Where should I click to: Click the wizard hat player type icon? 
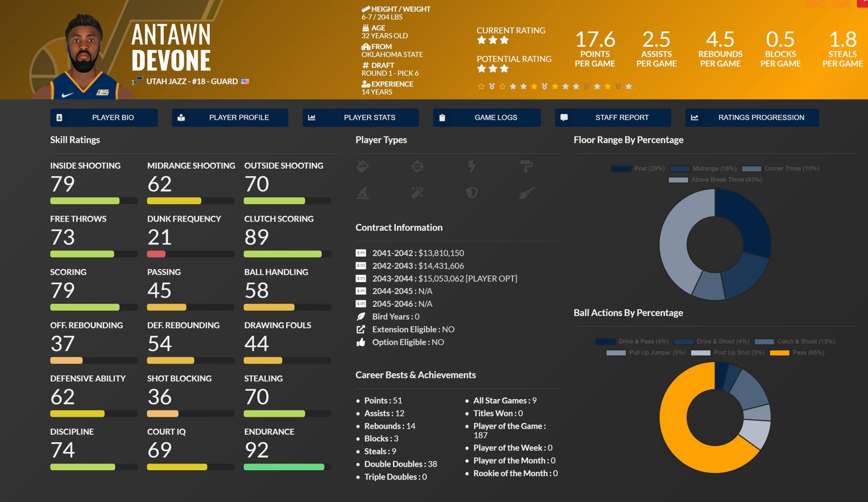pyautogui.click(x=362, y=193)
